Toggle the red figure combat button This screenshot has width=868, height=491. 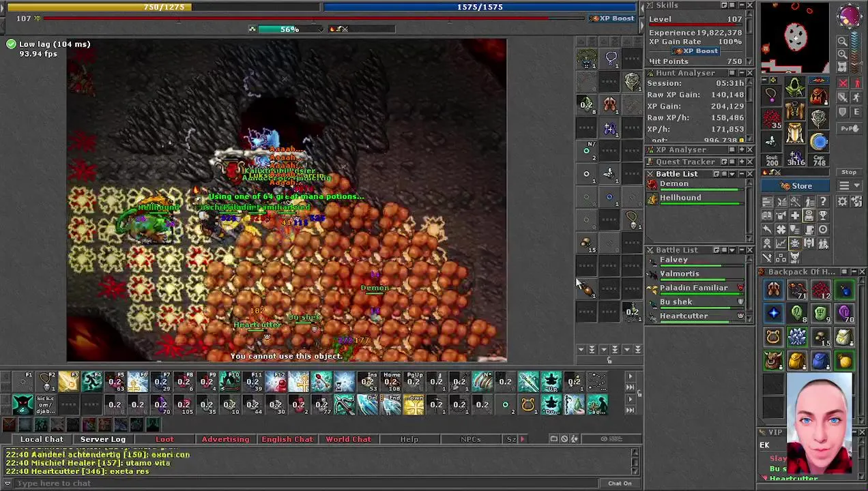(857, 83)
